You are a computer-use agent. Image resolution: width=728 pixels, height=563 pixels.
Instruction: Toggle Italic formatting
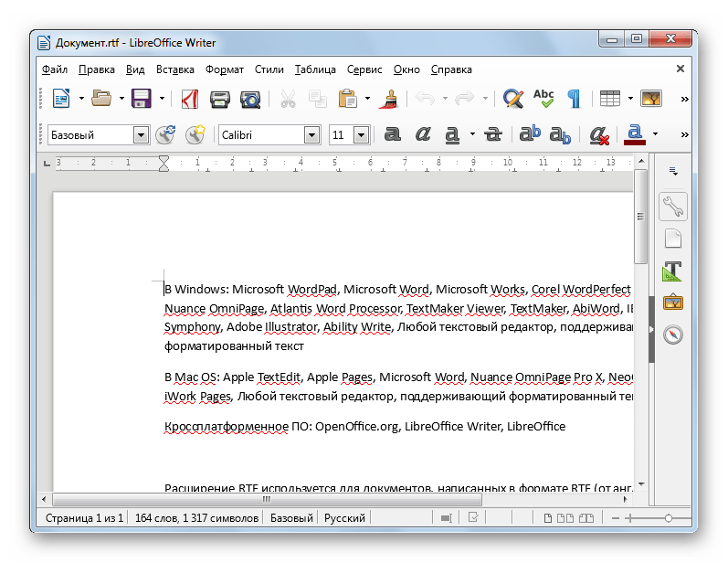coord(423,134)
